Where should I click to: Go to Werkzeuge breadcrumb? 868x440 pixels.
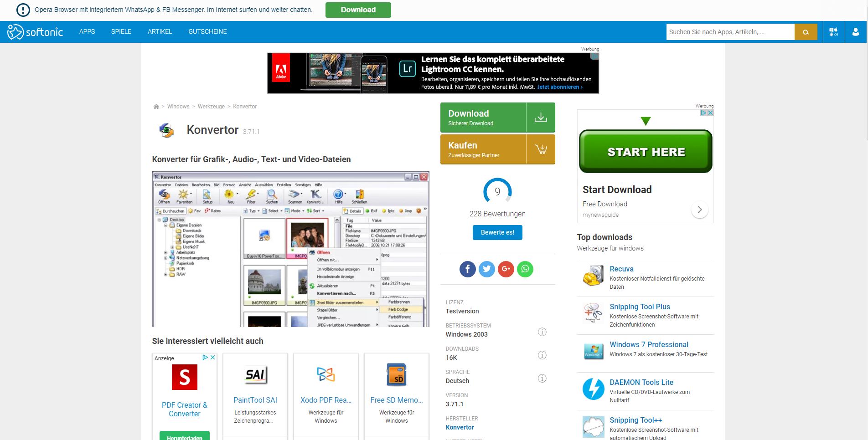pyautogui.click(x=211, y=107)
